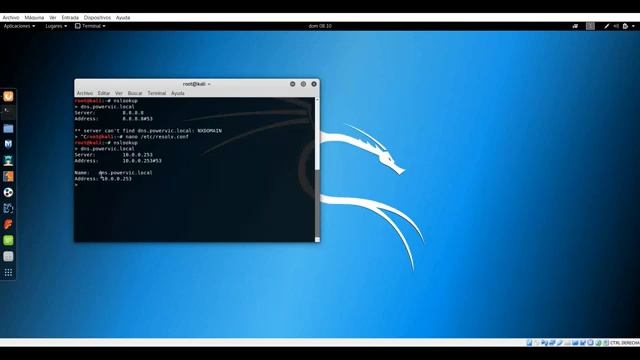Open VirtualBox Ayuda menu

click(x=123, y=18)
